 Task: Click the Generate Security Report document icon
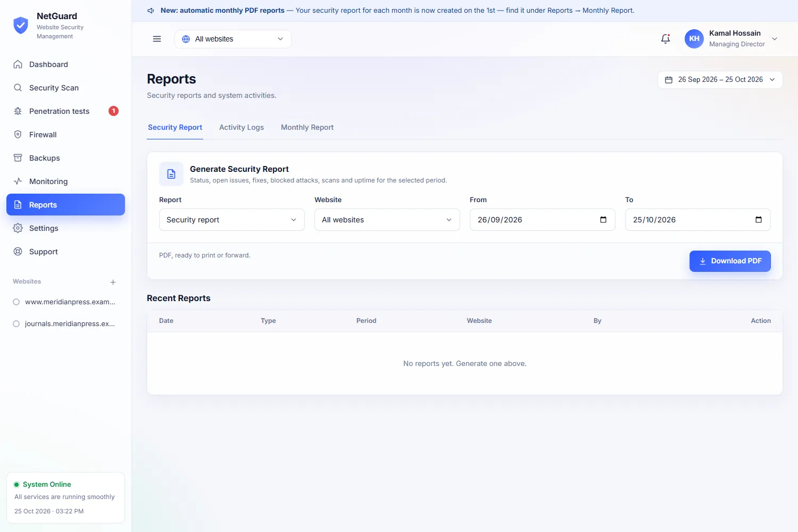click(x=171, y=174)
